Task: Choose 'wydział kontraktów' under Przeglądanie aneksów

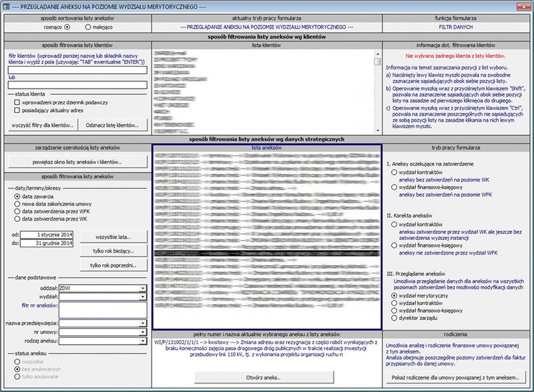Action: [394, 303]
